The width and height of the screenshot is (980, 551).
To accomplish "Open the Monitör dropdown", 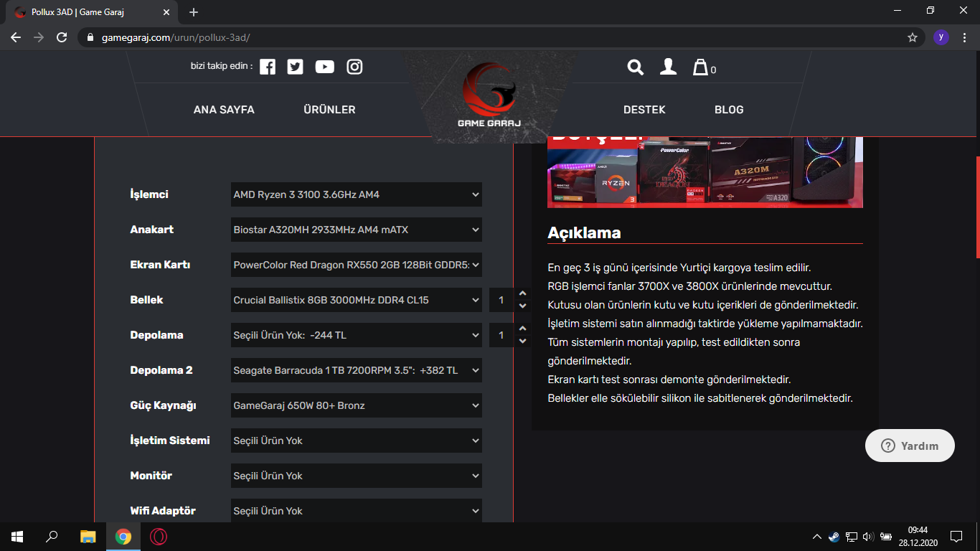I will (357, 476).
